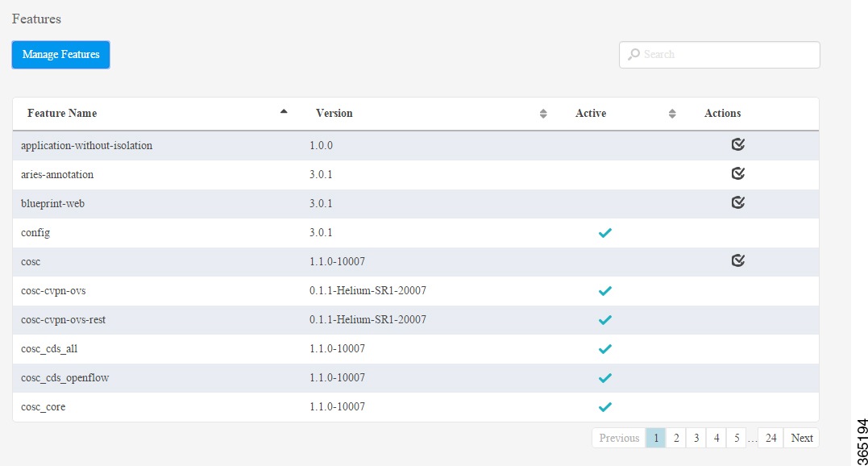Viewport: 868px width, 466px height.
Task: Click activate icon for application-without-isolation
Action: tap(737, 145)
